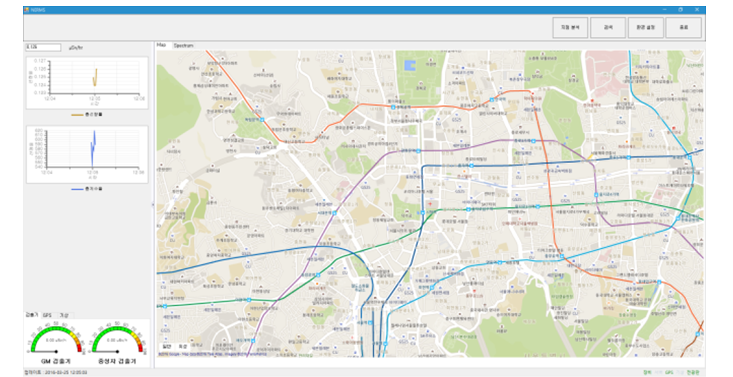Click the 종료 exit button
The height and width of the screenshot is (377, 733).
[683, 28]
